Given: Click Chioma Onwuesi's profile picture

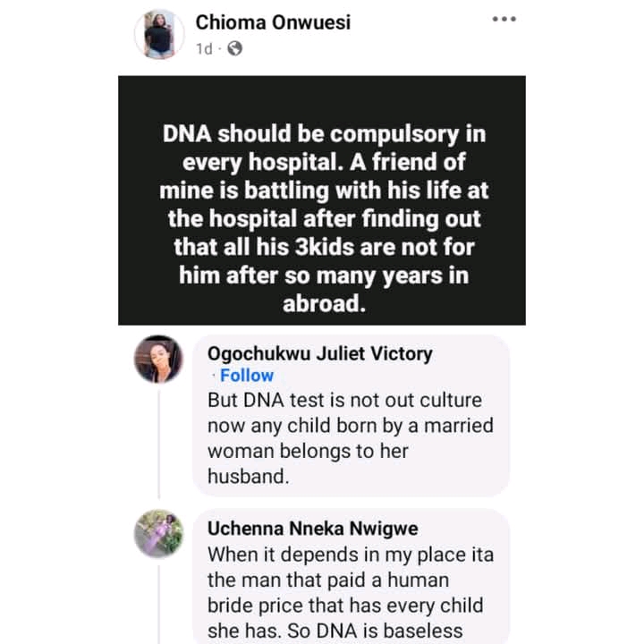Looking at the screenshot, I should pos(159,35).
